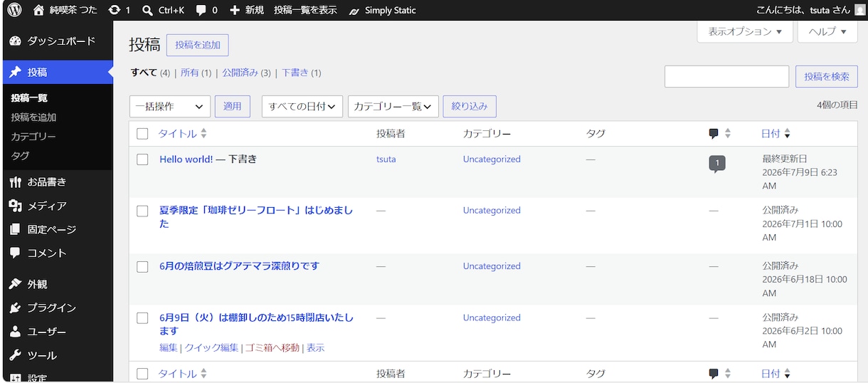Screen dimensions: 868x383
Task: Check the 珈琲ゼリーフロート post checkbox
Action: click(x=142, y=211)
